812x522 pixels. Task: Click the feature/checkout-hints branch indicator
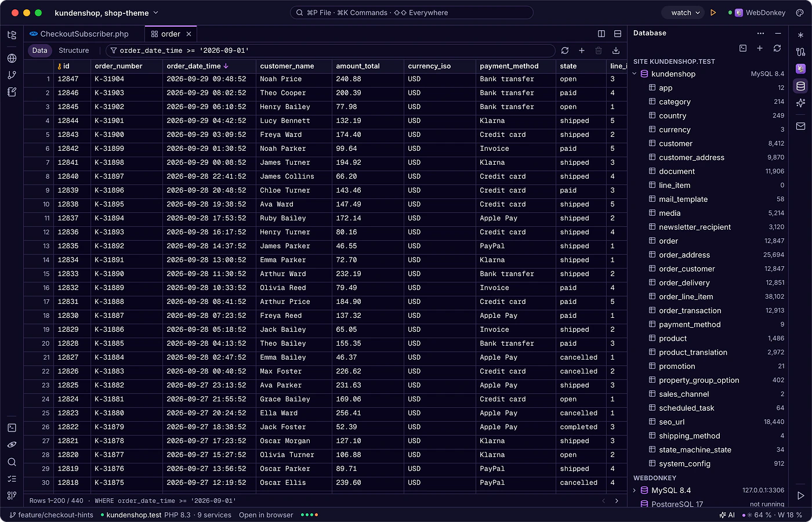(x=51, y=515)
